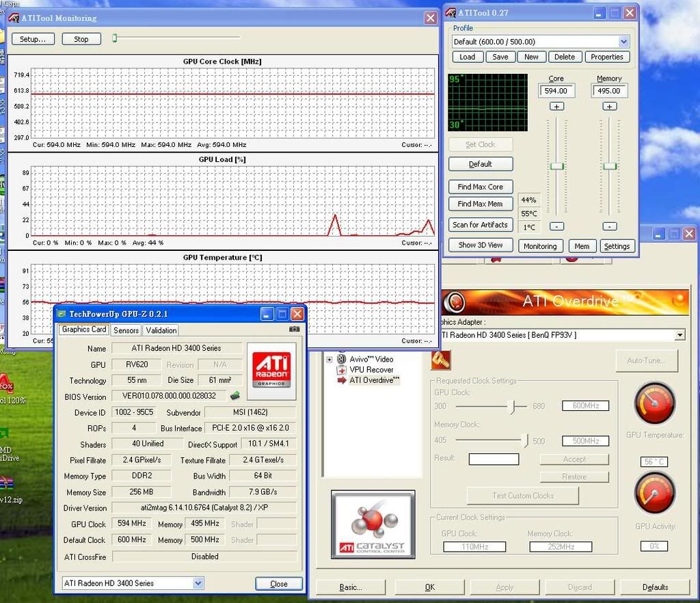Click the ATI Radeon logo in GPU-Z

271,371
